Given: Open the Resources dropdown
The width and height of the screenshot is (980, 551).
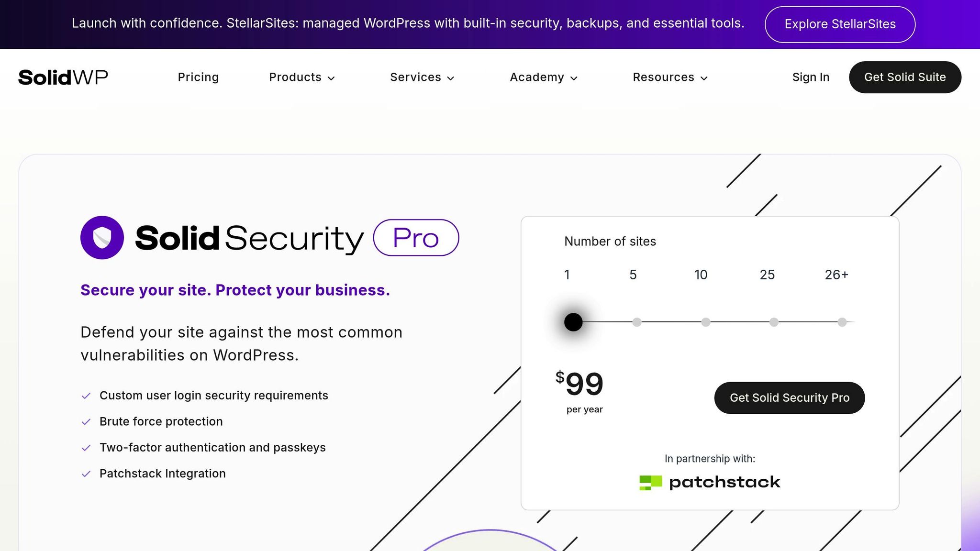Looking at the screenshot, I should (669, 77).
